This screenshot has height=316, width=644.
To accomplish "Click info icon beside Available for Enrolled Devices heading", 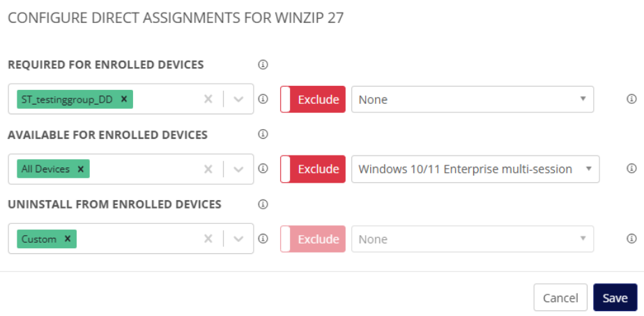I will tap(263, 135).
